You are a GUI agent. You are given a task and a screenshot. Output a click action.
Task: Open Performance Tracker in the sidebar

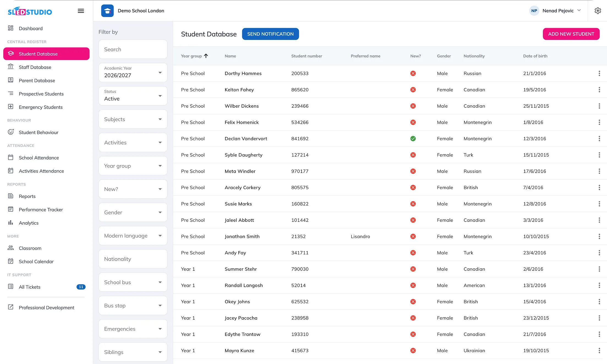pyautogui.click(x=46, y=209)
